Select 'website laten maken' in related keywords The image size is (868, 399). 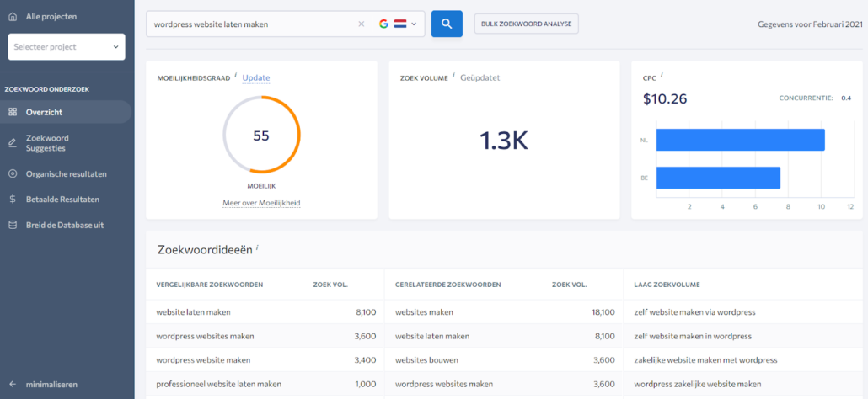(x=432, y=336)
